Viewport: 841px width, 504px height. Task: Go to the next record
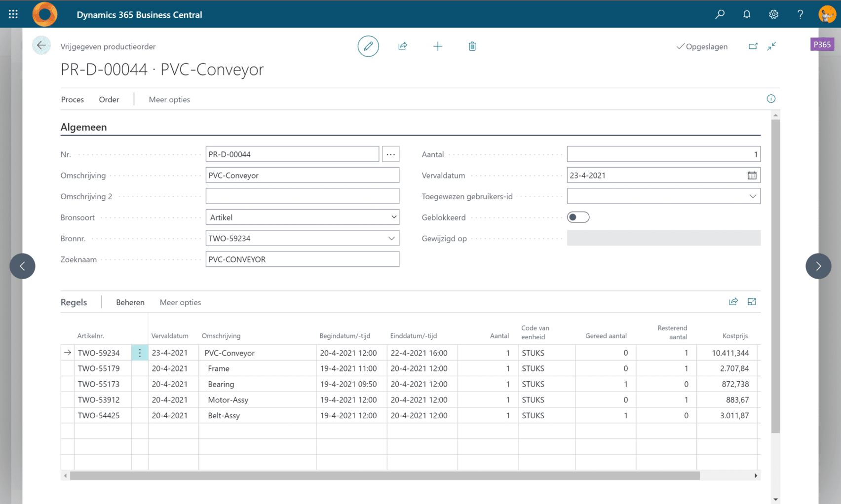tap(818, 266)
